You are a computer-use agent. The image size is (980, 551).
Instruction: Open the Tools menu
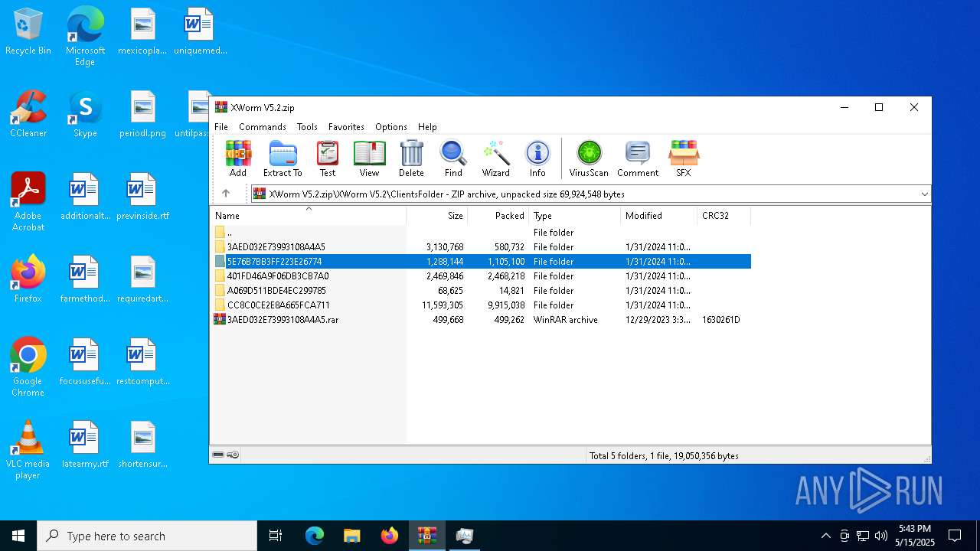(x=307, y=127)
